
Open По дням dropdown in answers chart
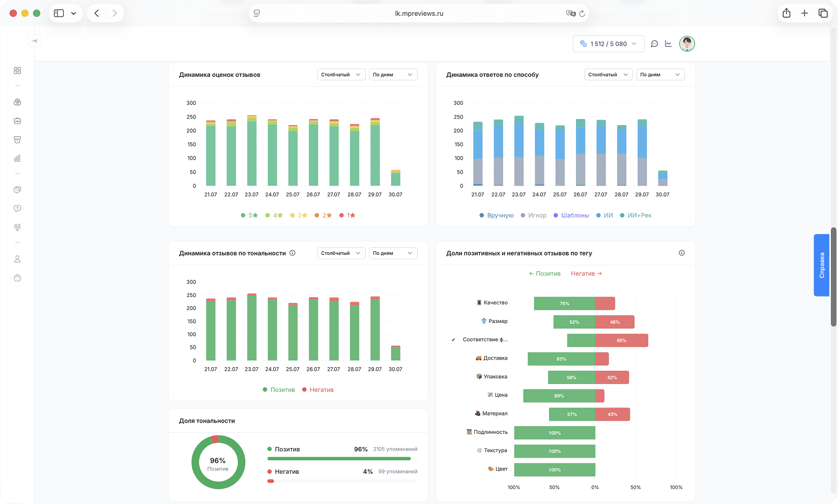[x=660, y=75]
